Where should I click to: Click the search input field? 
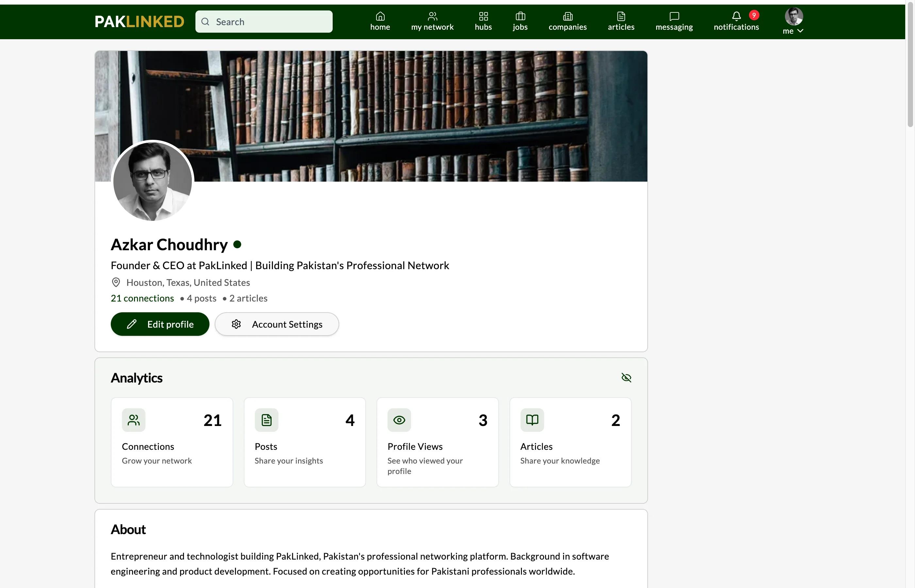[263, 21]
